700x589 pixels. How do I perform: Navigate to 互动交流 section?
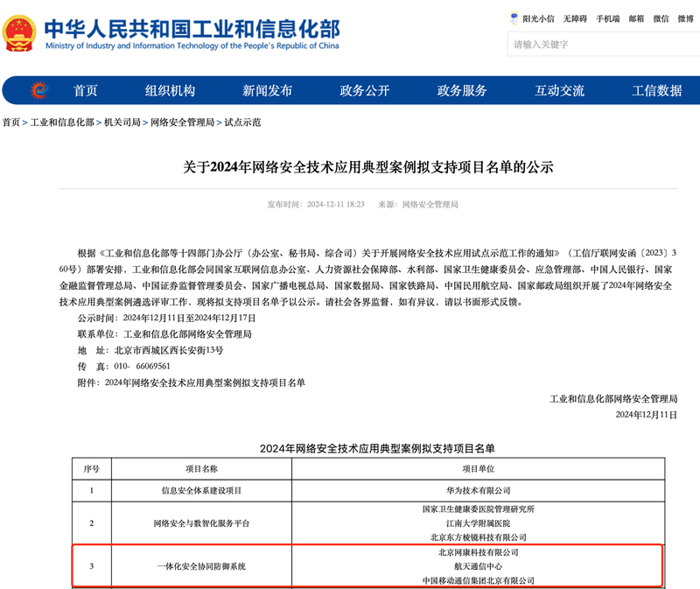(x=560, y=91)
